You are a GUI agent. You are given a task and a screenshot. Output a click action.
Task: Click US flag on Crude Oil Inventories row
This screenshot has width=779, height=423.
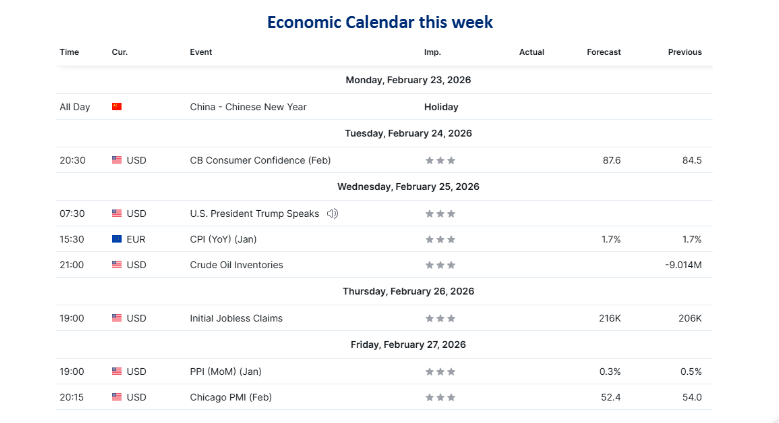pyautogui.click(x=117, y=265)
